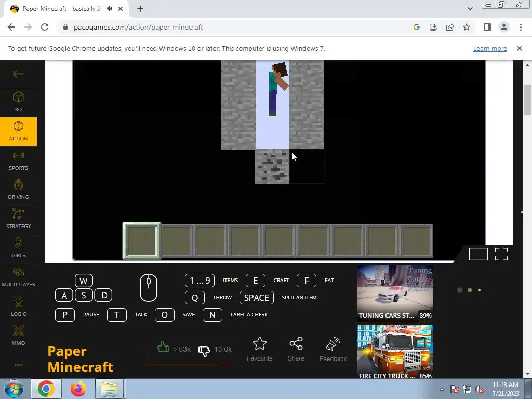Open the Logic games category
The height and width of the screenshot is (399, 532).
coord(18,307)
